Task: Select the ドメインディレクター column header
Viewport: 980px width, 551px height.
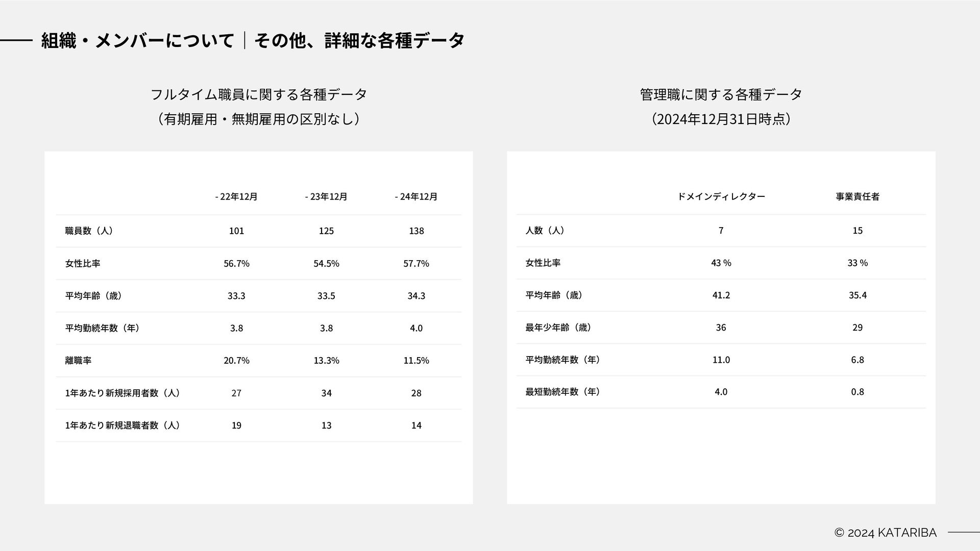Action: 721,196
